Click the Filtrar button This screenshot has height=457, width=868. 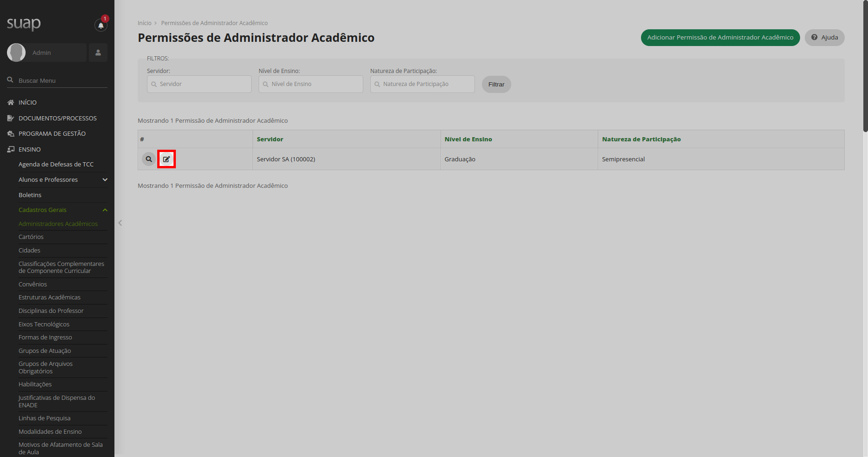pos(496,84)
